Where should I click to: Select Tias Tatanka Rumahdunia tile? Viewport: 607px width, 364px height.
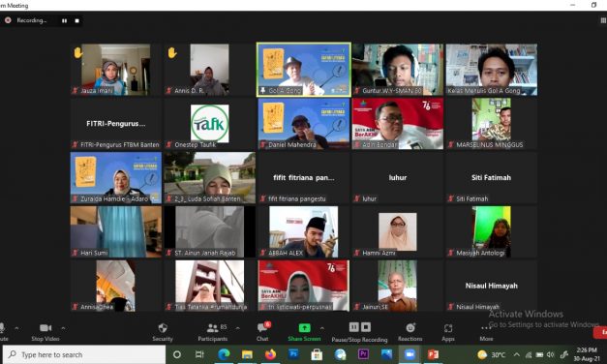209,286
